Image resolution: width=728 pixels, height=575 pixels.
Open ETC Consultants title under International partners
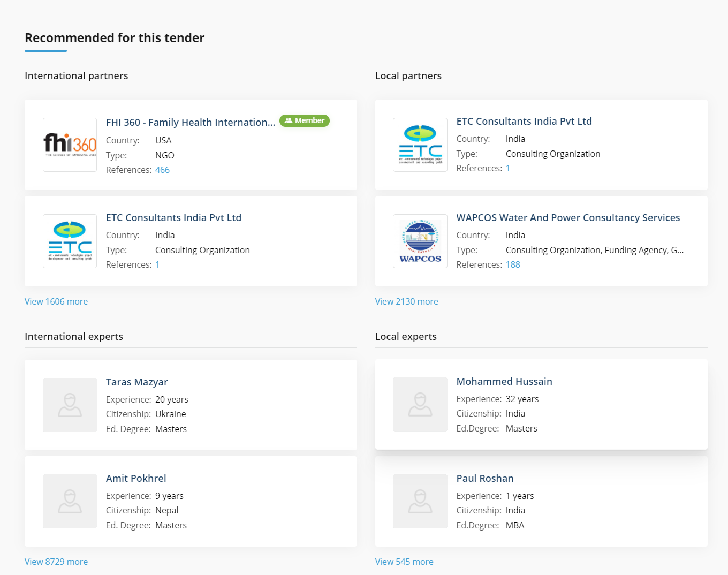click(173, 217)
